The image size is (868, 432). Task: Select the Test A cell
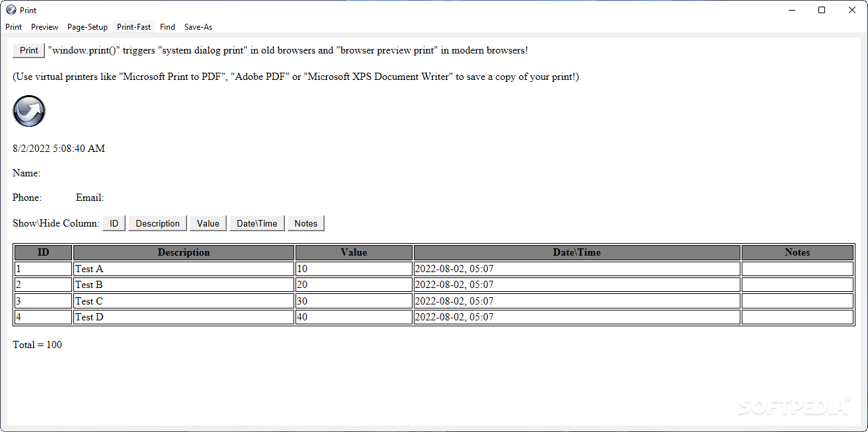point(184,269)
